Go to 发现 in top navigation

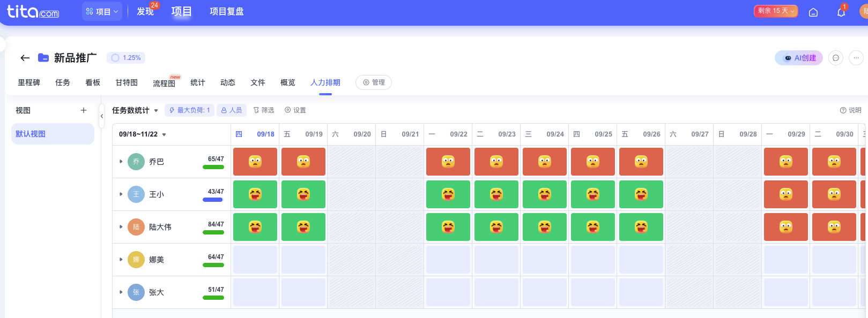[x=145, y=11]
